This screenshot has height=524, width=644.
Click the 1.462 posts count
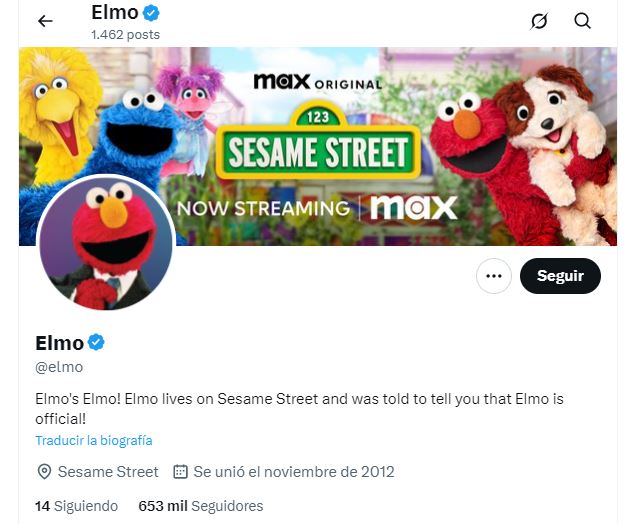[x=125, y=34]
